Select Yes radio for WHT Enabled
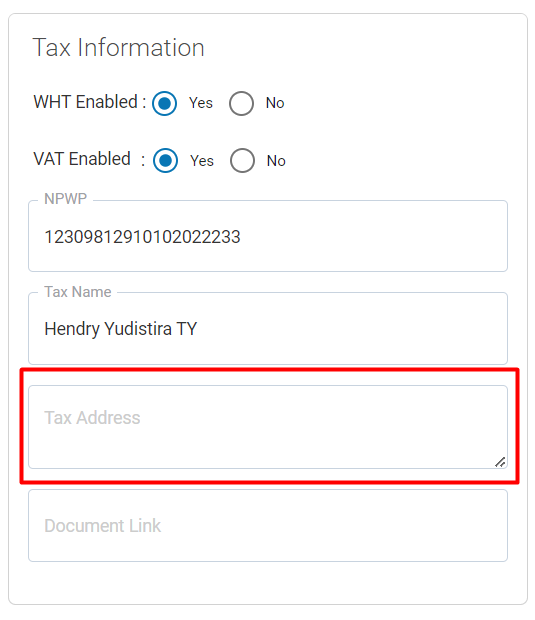 (x=164, y=103)
